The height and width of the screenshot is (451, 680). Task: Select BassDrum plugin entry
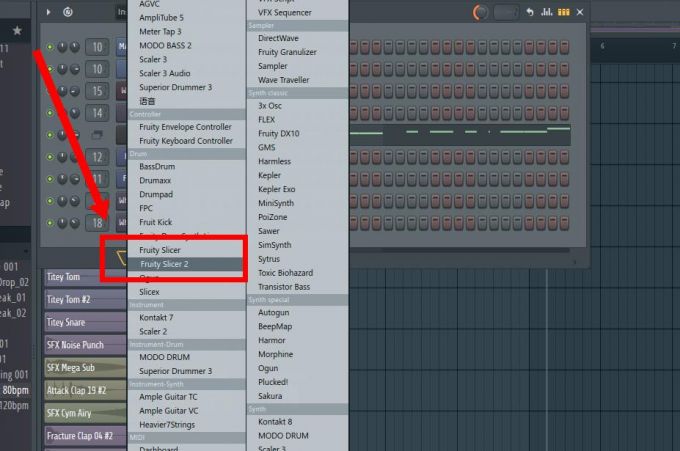click(157, 167)
